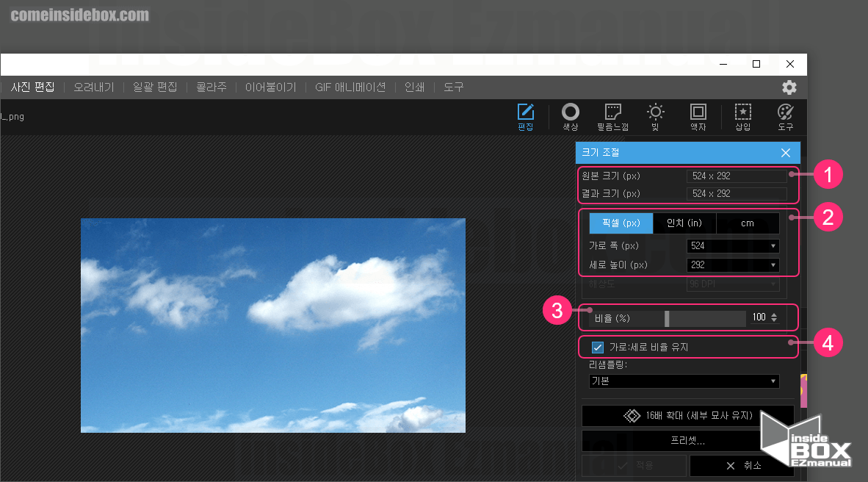Image resolution: width=868 pixels, height=482 pixels.
Task: Select 픽셀 (px) unit option
Action: click(x=621, y=223)
